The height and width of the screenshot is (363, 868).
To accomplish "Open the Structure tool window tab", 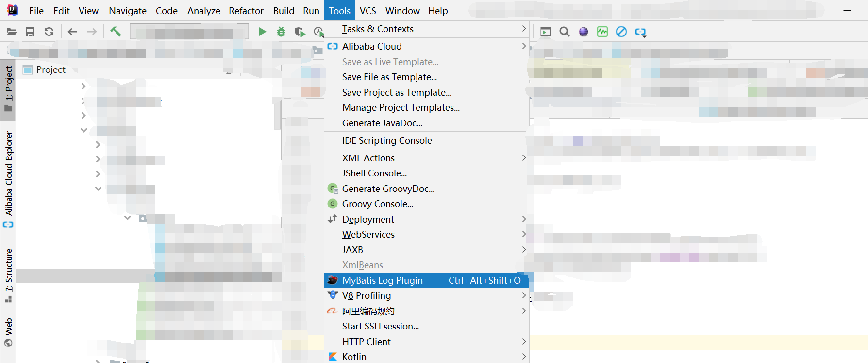I will (x=8, y=276).
